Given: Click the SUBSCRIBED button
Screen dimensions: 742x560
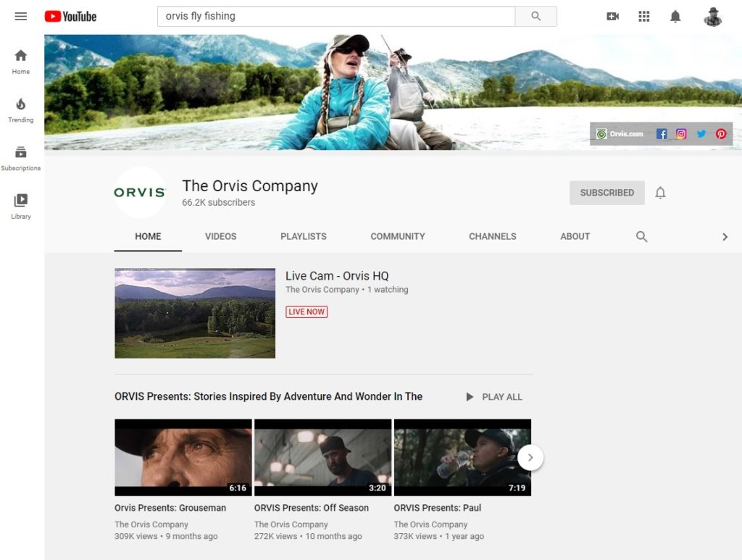Looking at the screenshot, I should [x=607, y=193].
